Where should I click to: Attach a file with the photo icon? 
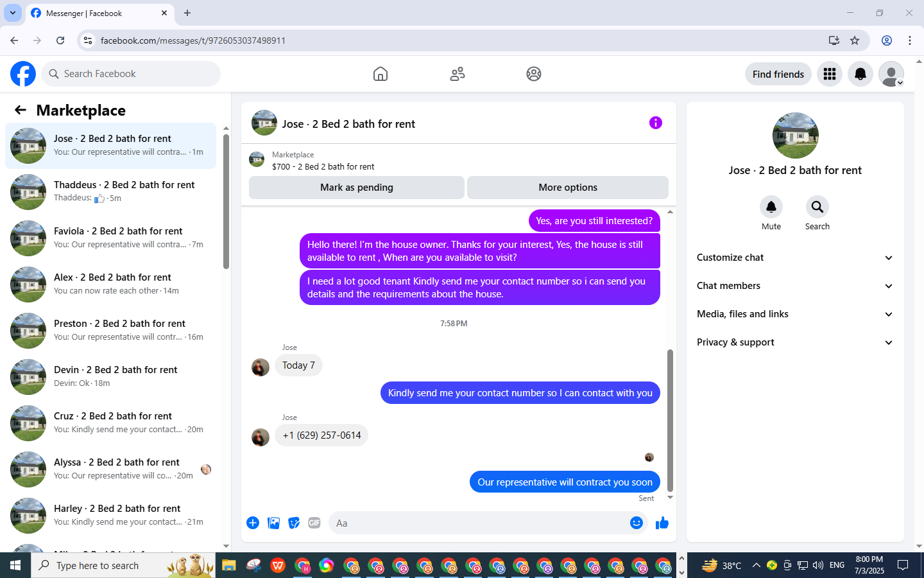coord(273,523)
